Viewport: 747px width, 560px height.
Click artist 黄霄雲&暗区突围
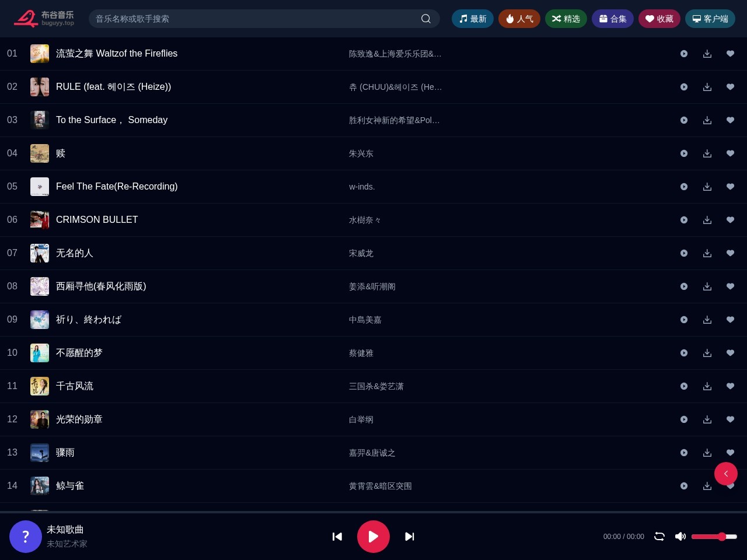381,486
